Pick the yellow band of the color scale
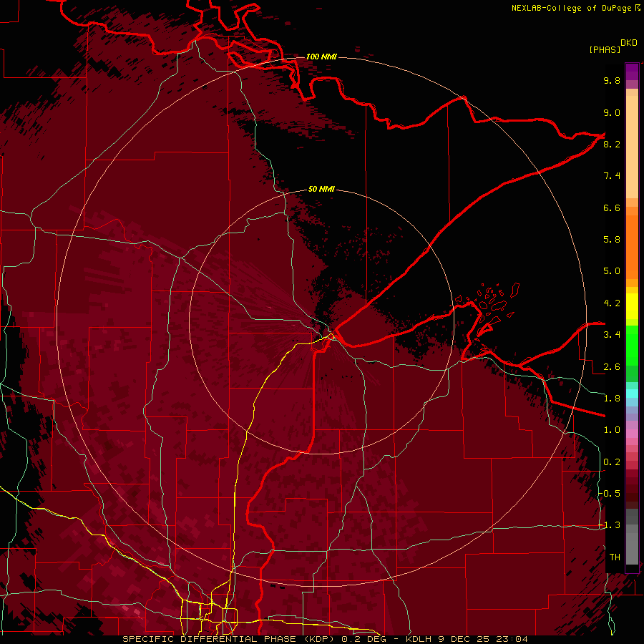The height and width of the screenshot is (644, 644). tap(632, 306)
